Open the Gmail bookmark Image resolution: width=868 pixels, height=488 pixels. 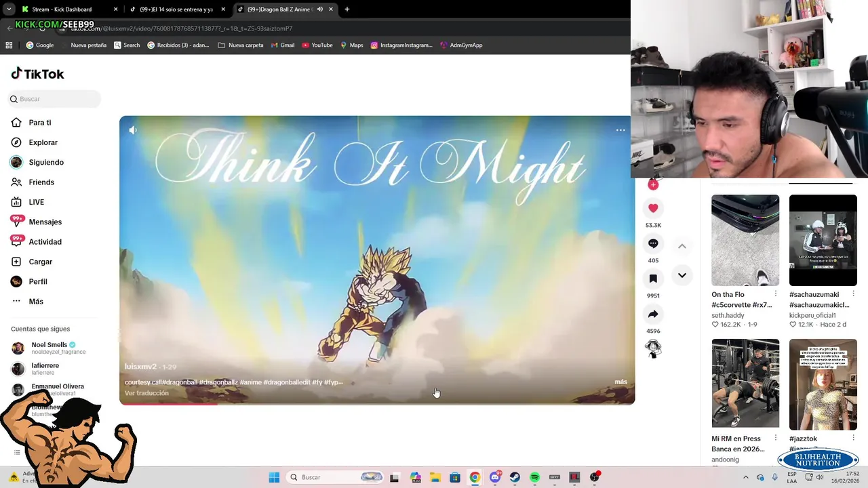point(282,45)
